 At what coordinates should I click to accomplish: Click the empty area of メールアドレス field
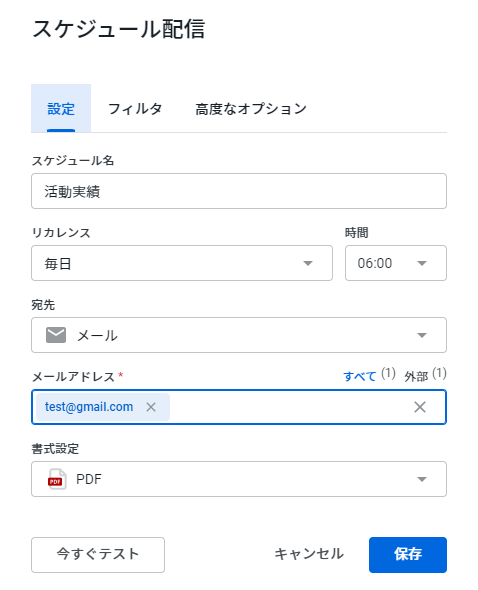(x=290, y=407)
